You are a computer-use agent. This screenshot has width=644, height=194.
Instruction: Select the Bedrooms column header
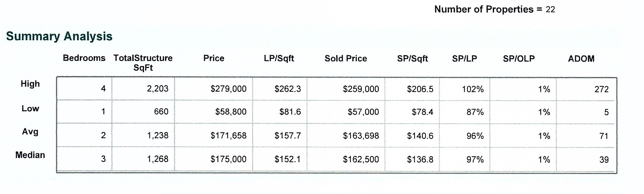pyautogui.click(x=84, y=58)
